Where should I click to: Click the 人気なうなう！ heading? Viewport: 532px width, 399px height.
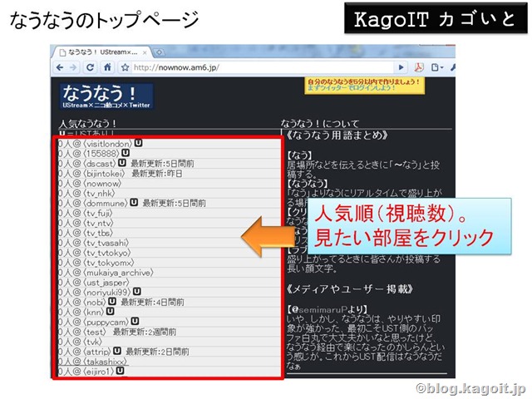[x=88, y=124]
